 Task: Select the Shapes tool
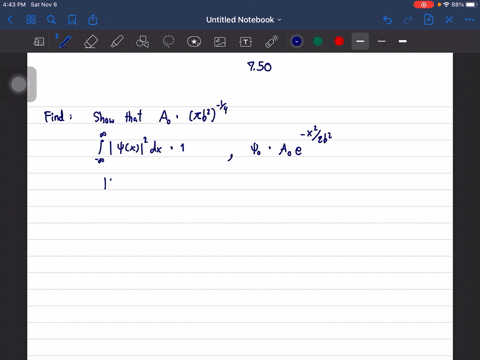pos(142,42)
